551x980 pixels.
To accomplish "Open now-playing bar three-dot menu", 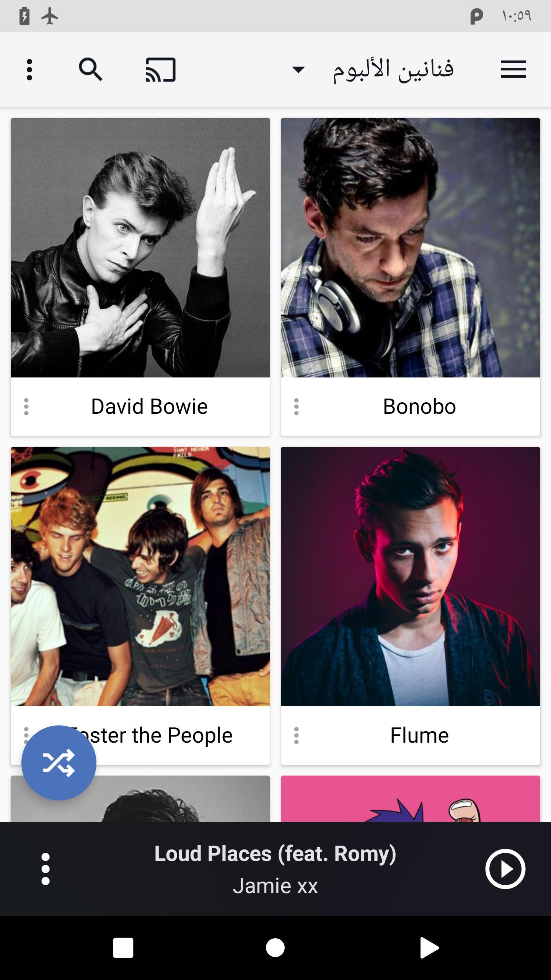I will (x=46, y=869).
